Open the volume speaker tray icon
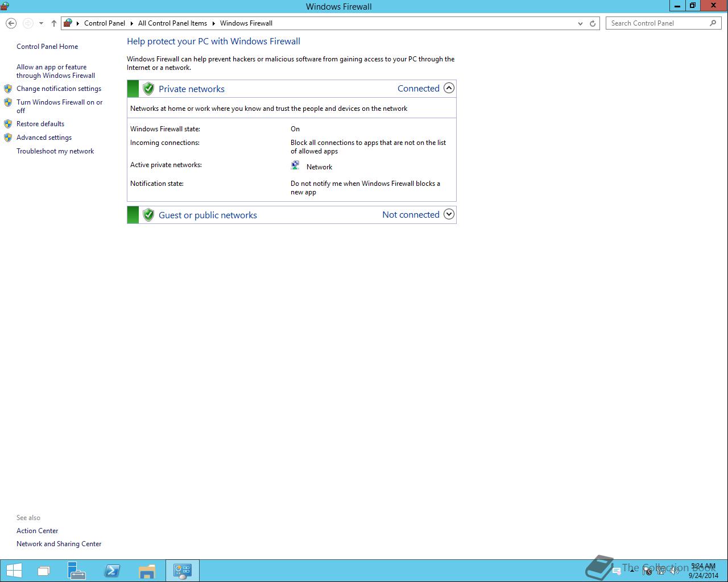 pos(674,571)
